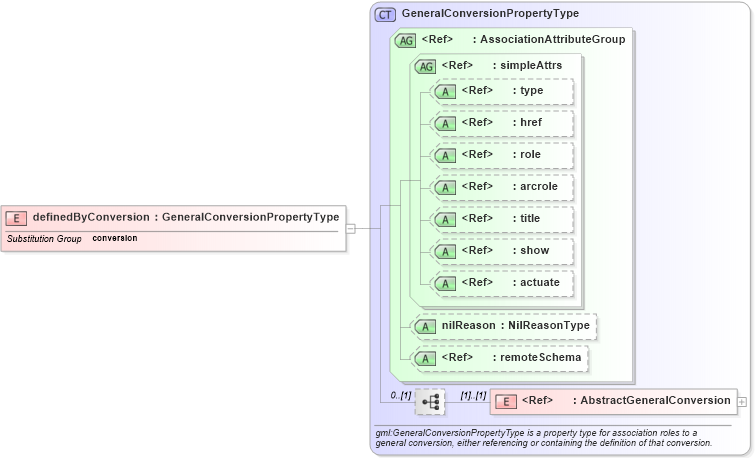Select the definedByConversion element name
755x458 pixels.
pyautogui.click(x=91, y=217)
